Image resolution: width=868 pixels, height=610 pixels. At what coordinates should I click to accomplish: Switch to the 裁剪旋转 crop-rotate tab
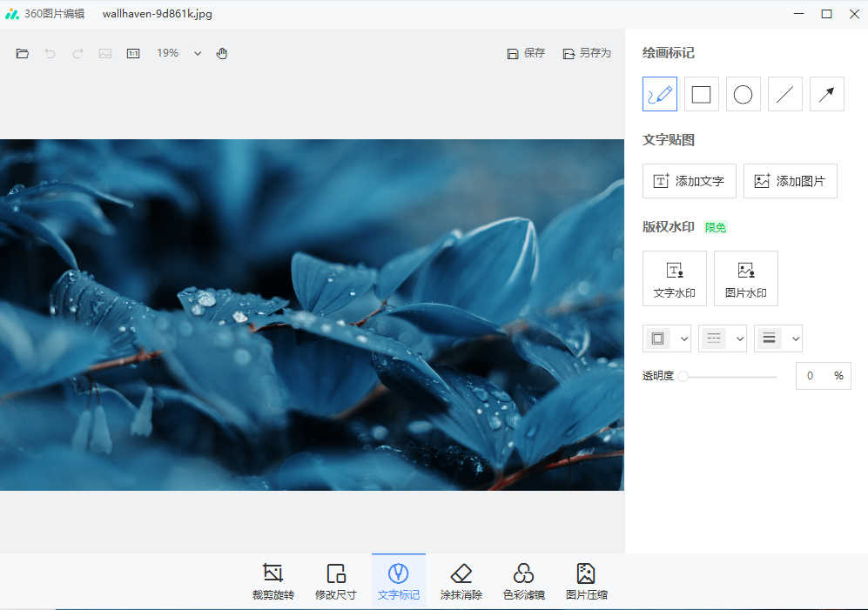(273, 581)
